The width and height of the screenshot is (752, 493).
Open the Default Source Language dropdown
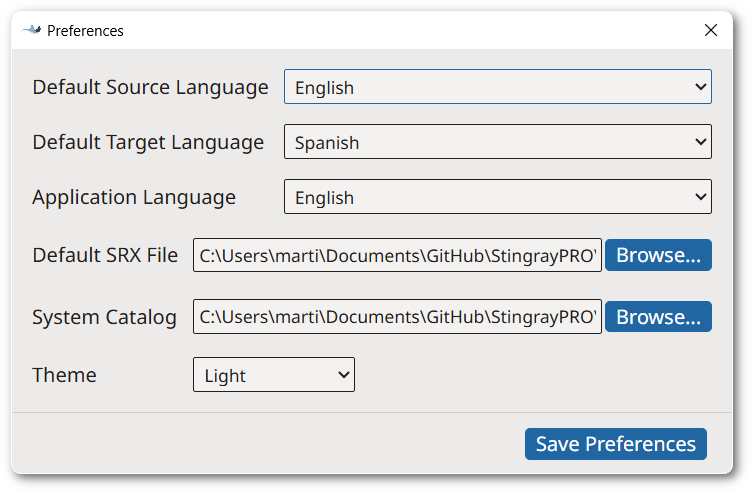click(497, 87)
